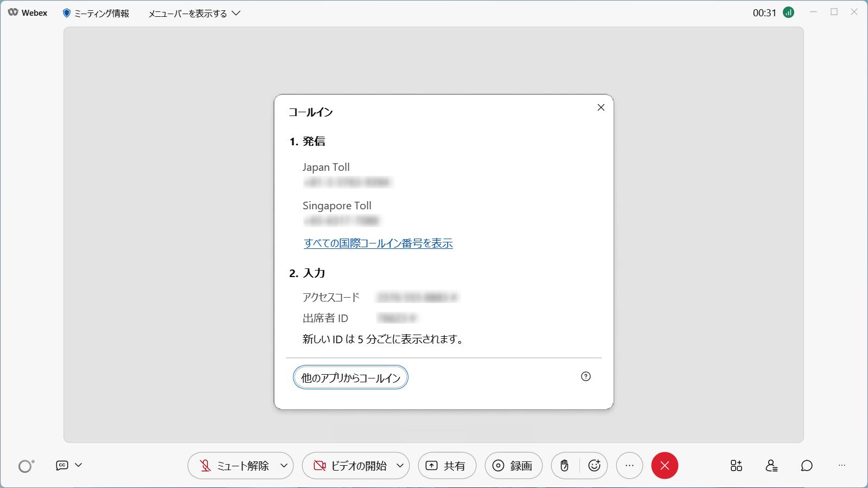Viewport: 868px width, 488px height.
Task: Open the apps panel
Action: click(736, 465)
